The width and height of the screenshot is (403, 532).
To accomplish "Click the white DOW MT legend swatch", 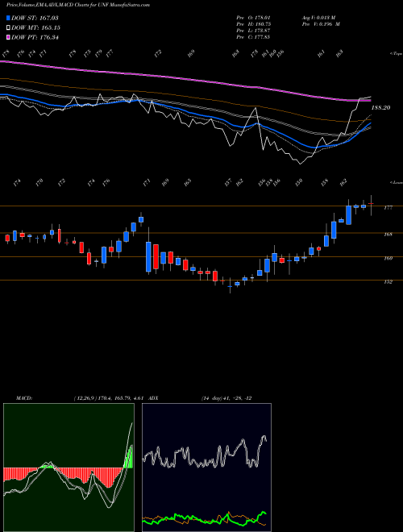I will tap(8, 28).
